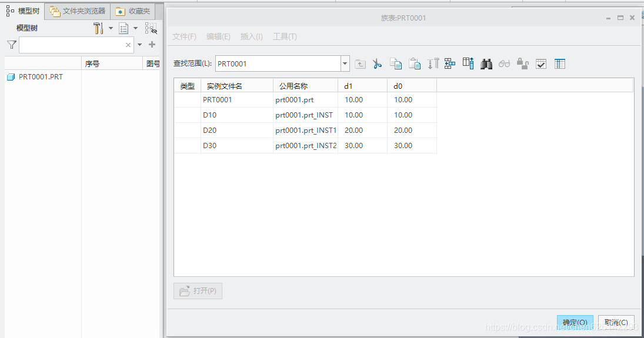
Task: Click the d1 value 10.00 in PRT0001 row
Action: coord(362,100)
